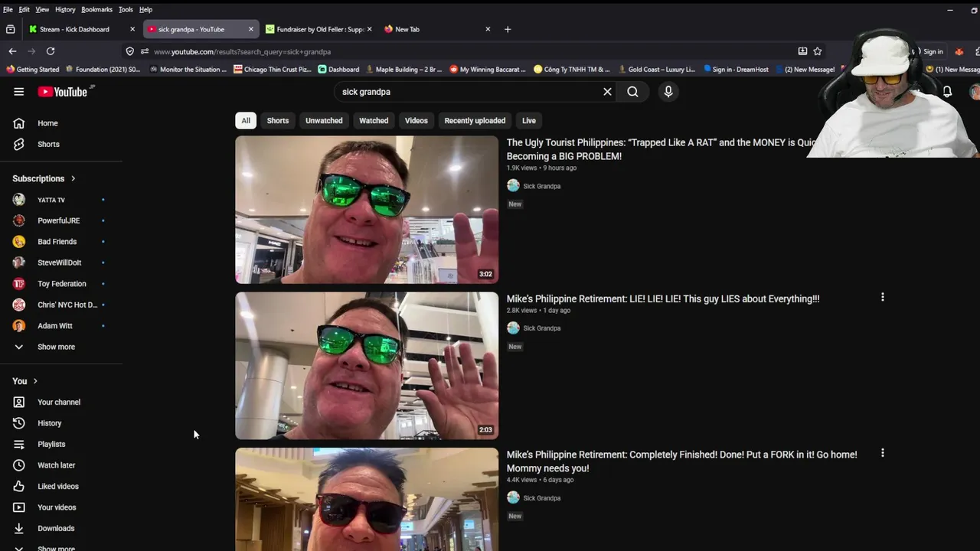Select the Unwatched filter chip

click(x=324, y=120)
